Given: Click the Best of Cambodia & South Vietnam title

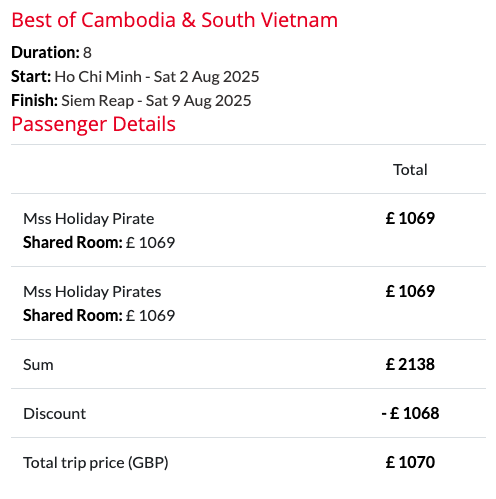Looking at the screenshot, I should pos(174,20).
